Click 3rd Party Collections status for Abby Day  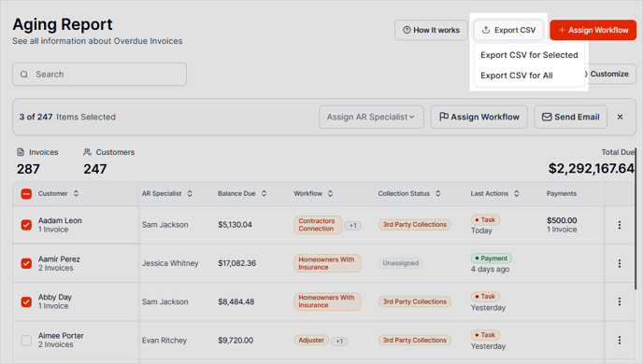(415, 301)
